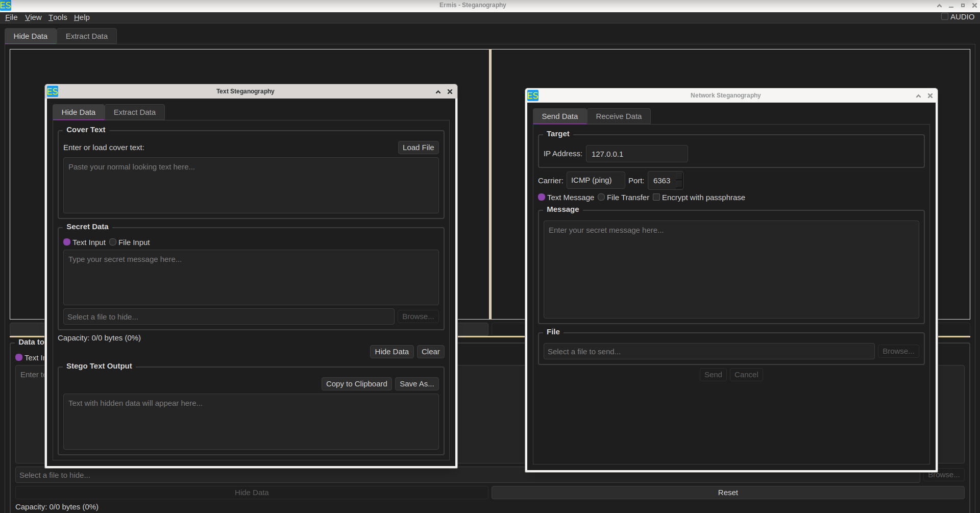Open the Carrier ICMP (ping) dropdown
This screenshot has height=513, width=980.
point(595,181)
